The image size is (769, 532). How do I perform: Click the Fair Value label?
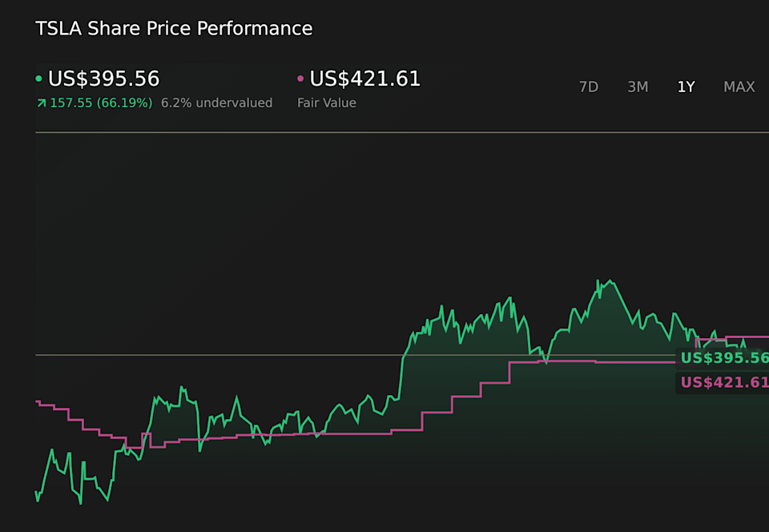(327, 103)
